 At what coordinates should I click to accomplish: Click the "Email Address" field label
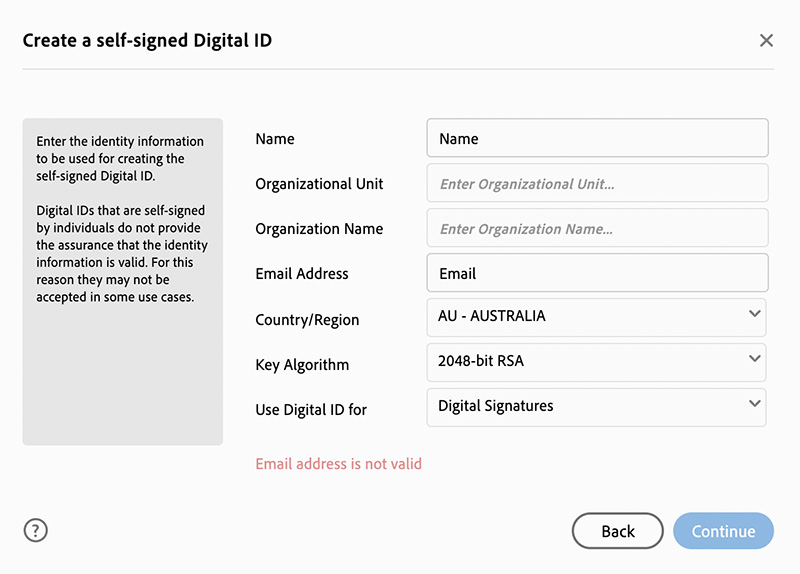[302, 274]
